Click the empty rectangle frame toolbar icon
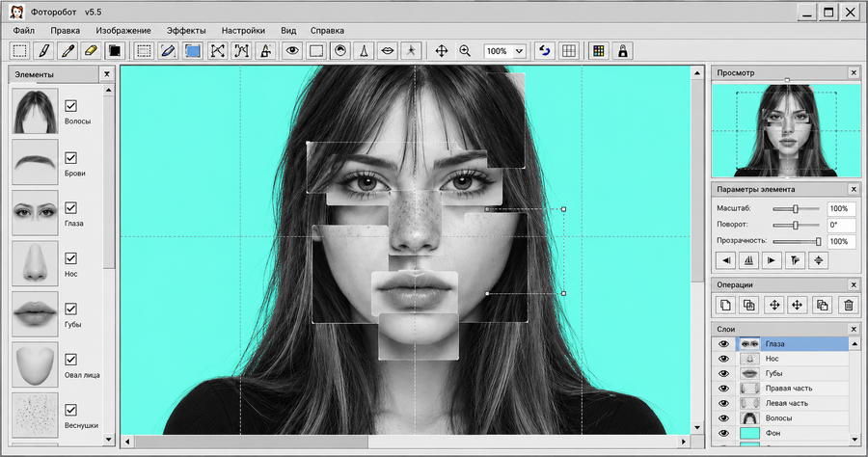 [316, 51]
